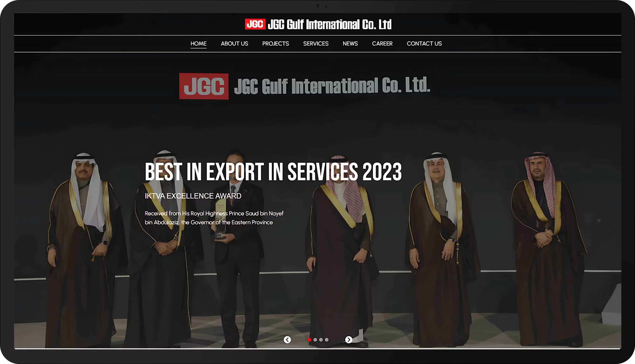635x364 pixels.
Task: Open the NEWS section
Action: [x=350, y=44]
